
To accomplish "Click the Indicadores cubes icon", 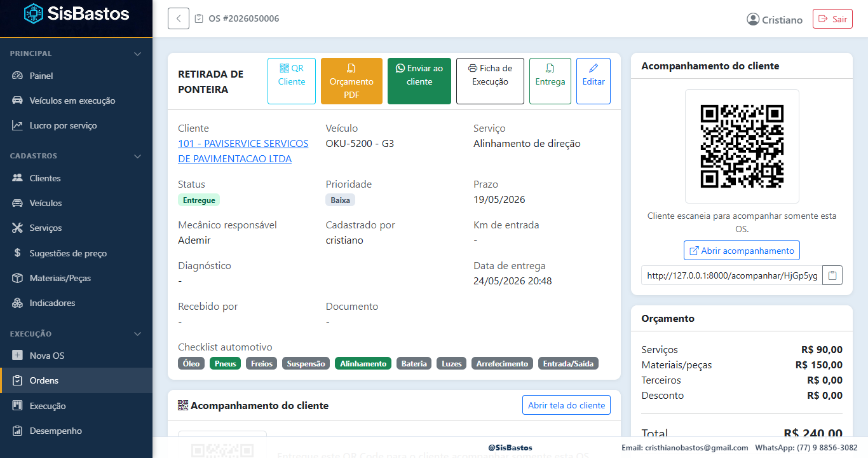I will pyautogui.click(x=18, y=303).
